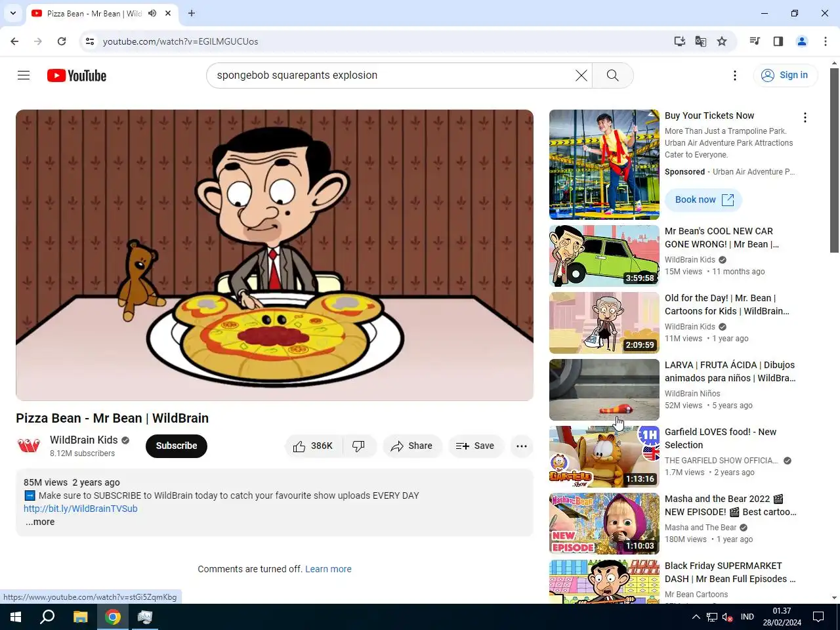Translate this page icon
The image size is (840, 630).
(701, 41)
